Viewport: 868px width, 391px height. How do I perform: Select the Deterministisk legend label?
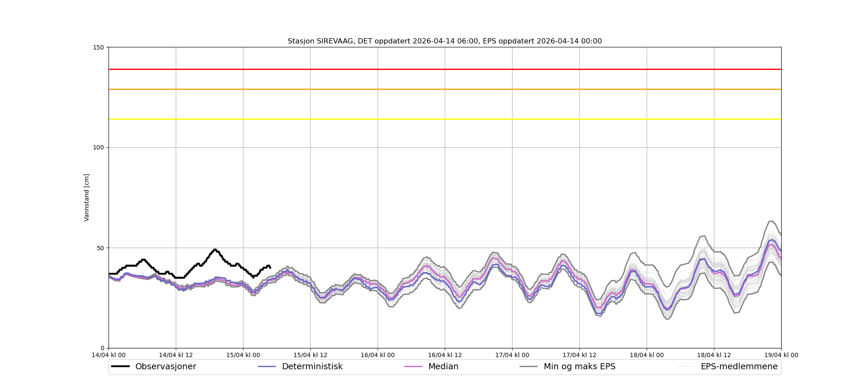[x=312, y=367]
